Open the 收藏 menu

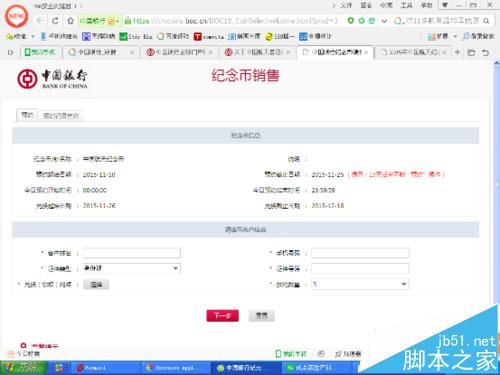386,5
